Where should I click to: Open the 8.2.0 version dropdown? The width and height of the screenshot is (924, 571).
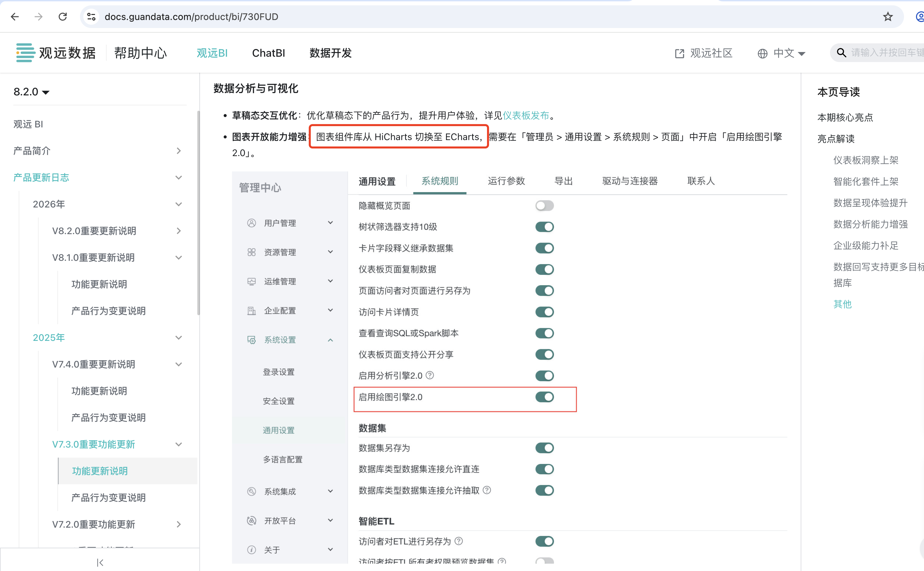[31, 92]
